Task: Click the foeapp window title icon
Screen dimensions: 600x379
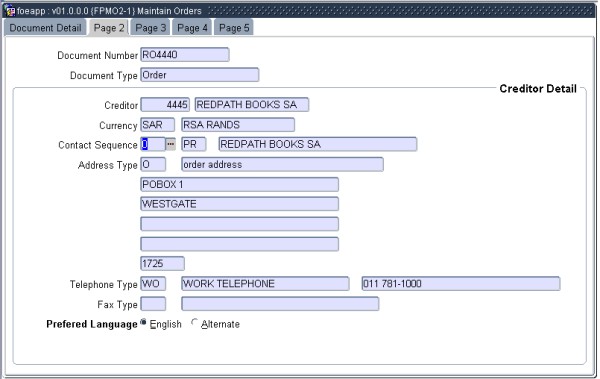Action: pos(10,11)
